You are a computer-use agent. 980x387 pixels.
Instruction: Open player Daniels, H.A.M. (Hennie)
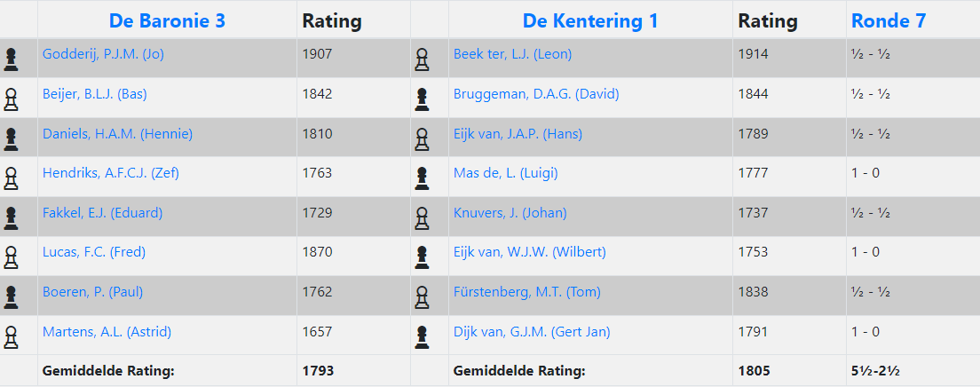coord(117,134)
